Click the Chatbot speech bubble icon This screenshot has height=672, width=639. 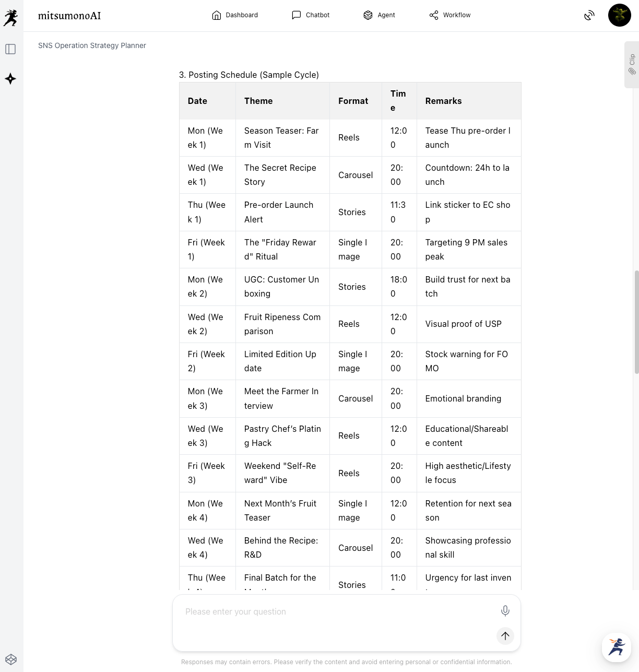pos(296,15)
